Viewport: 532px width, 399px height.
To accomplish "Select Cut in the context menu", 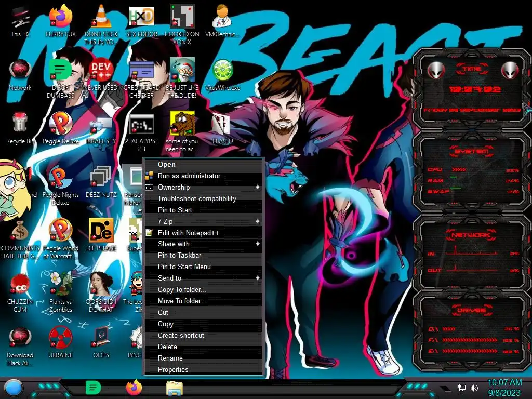I will coord(203,312).
